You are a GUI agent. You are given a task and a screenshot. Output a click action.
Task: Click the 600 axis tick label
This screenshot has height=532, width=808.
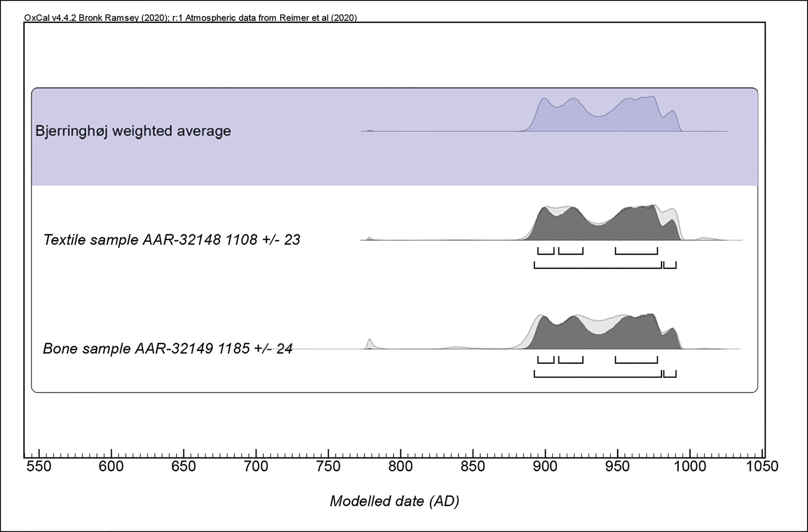click(111, 466)
